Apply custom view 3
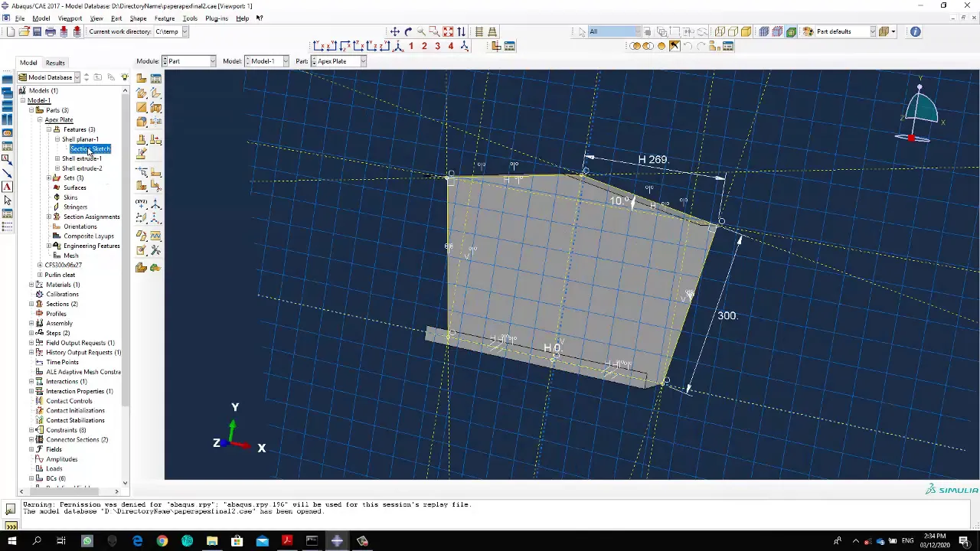This screenshot has width=980, height=551. coord(437,46)
